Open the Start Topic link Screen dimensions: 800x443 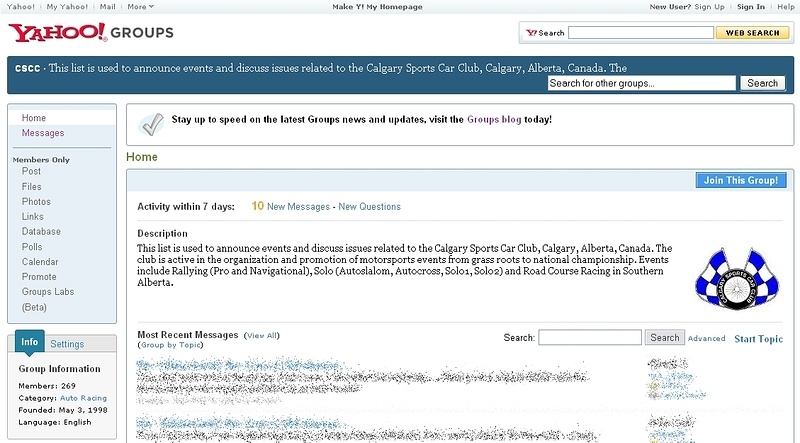(758, 339)
